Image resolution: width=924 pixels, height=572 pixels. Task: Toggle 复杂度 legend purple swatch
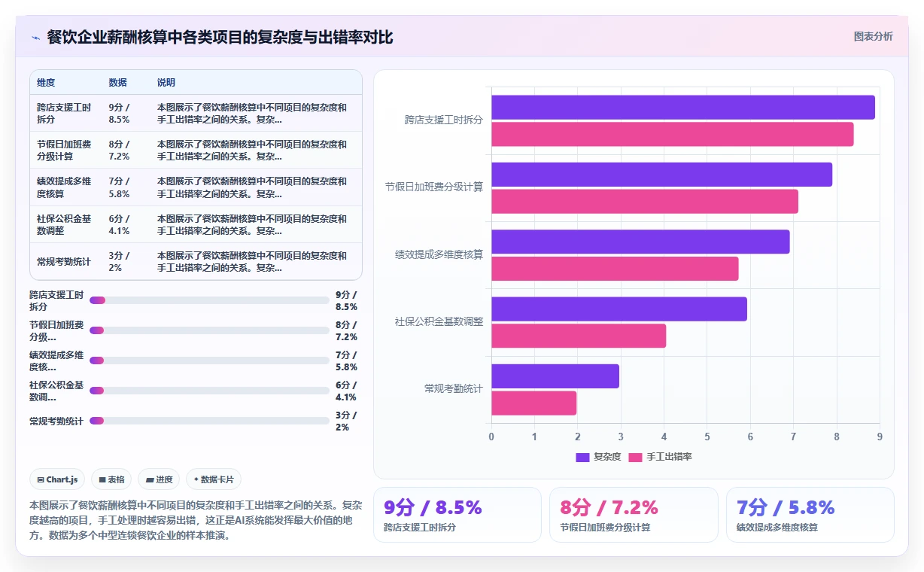(582, 457)
